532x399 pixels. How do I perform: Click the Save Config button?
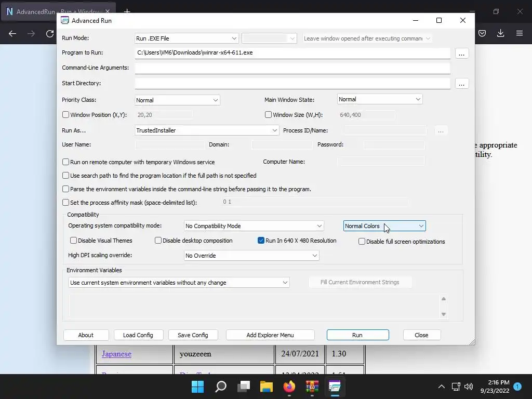pos(193,335)
